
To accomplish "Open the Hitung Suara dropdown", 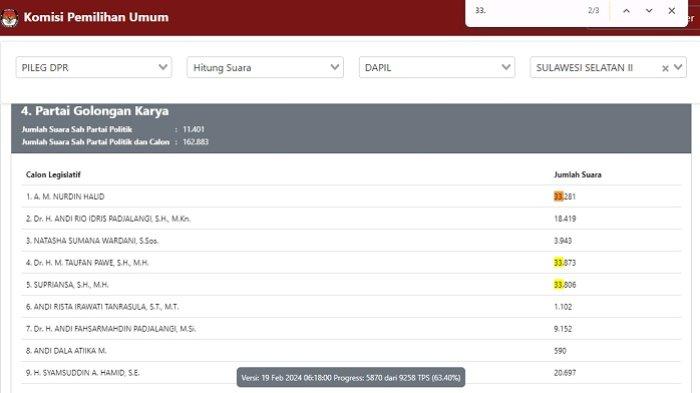I will point(265,67).
